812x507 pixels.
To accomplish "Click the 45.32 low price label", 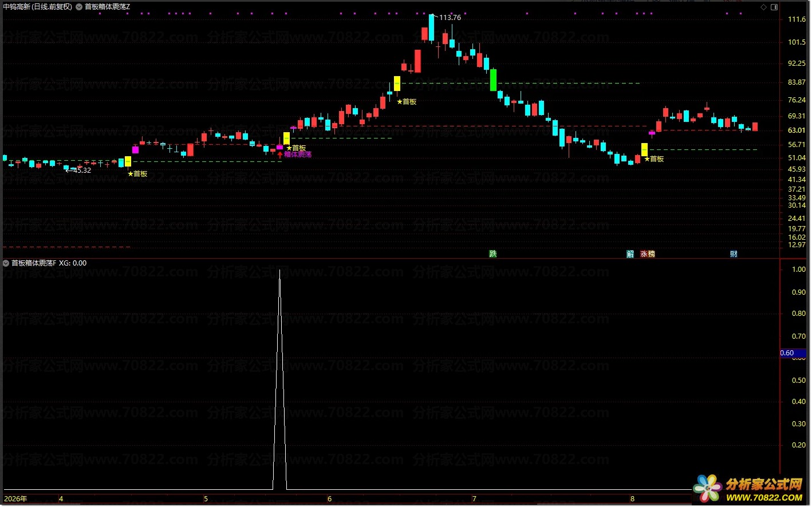I will tap(82, 171).
